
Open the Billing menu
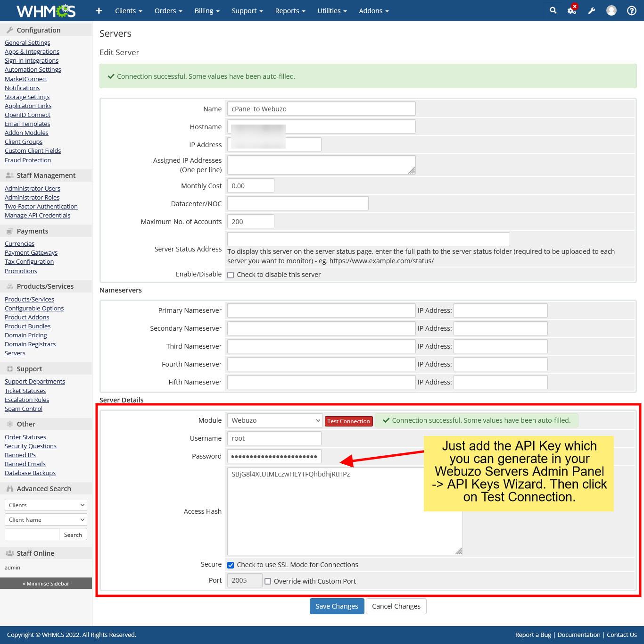tap(207, 11)
